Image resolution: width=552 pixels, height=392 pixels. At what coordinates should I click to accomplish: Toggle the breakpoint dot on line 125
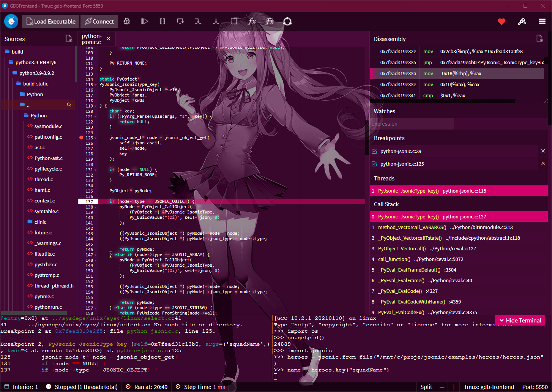(x=81, y=138)
